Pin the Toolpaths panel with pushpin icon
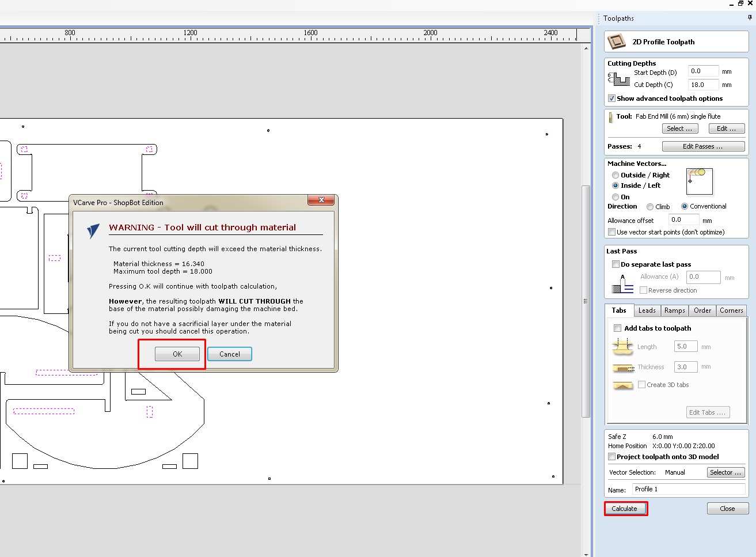756x557 pixels. (x=750, y=18)
